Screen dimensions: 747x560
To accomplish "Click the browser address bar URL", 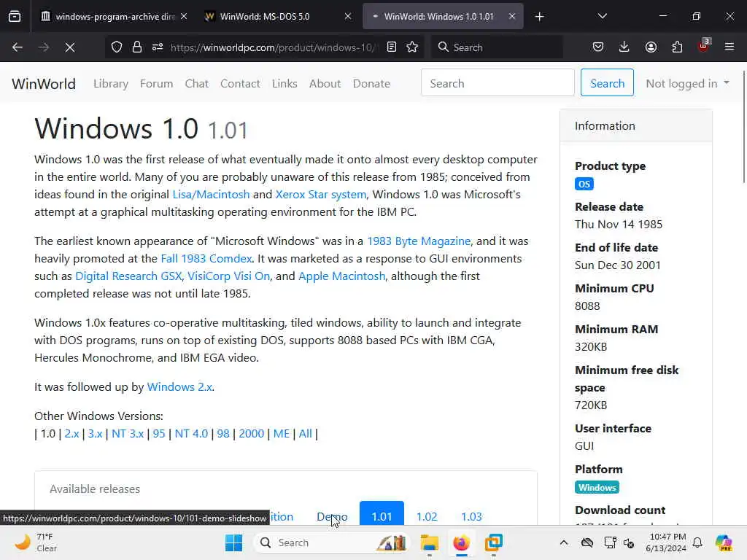I will pos(274,47).
